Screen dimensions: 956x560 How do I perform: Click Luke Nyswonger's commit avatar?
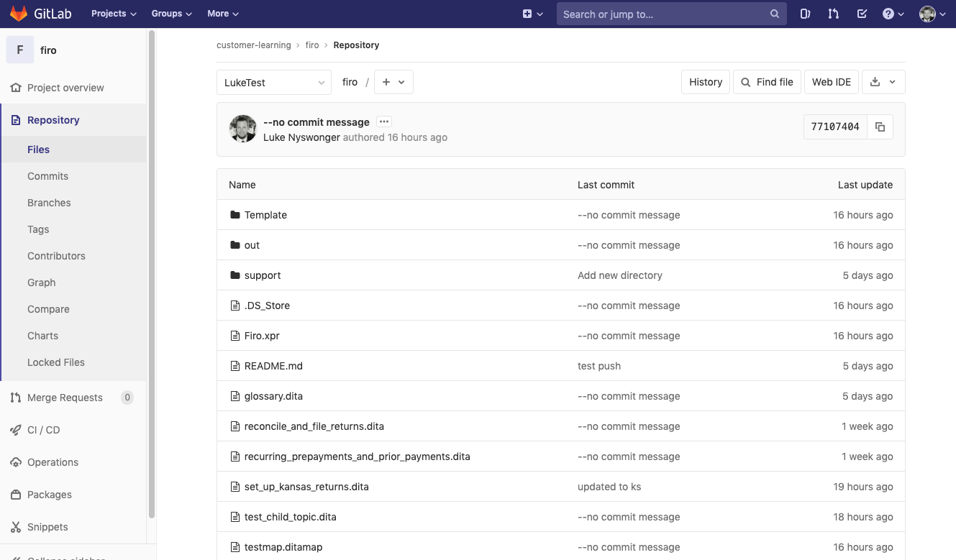[243, 129]
